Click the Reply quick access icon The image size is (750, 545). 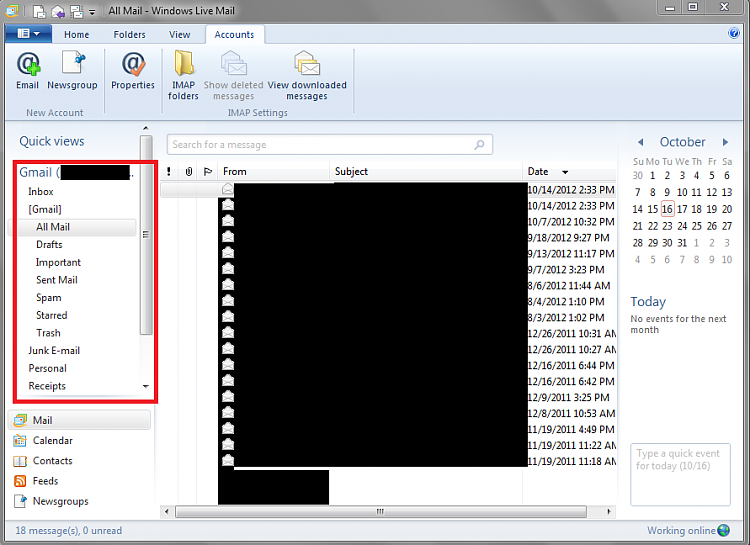click(58, 11)
